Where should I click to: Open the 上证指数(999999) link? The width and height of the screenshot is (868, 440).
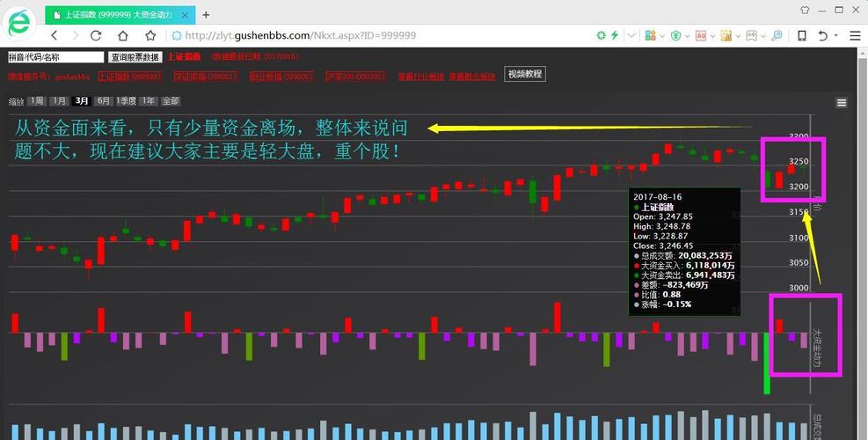[x=129, y=77]
